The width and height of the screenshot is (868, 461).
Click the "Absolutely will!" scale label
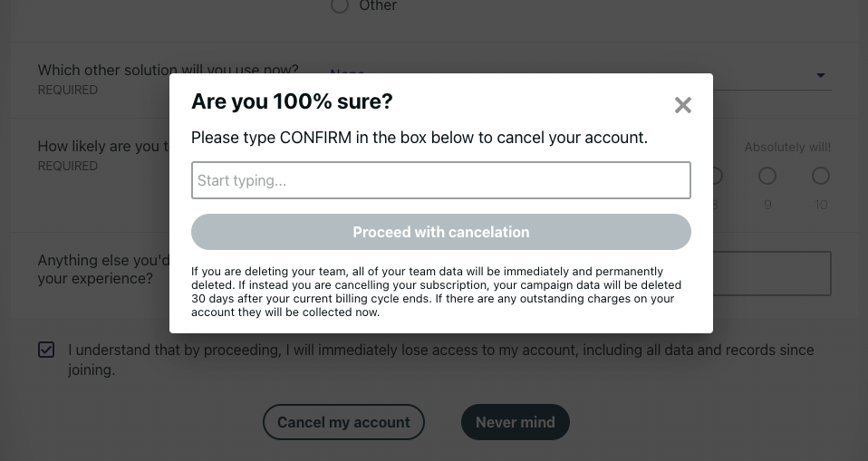point(787,147)
